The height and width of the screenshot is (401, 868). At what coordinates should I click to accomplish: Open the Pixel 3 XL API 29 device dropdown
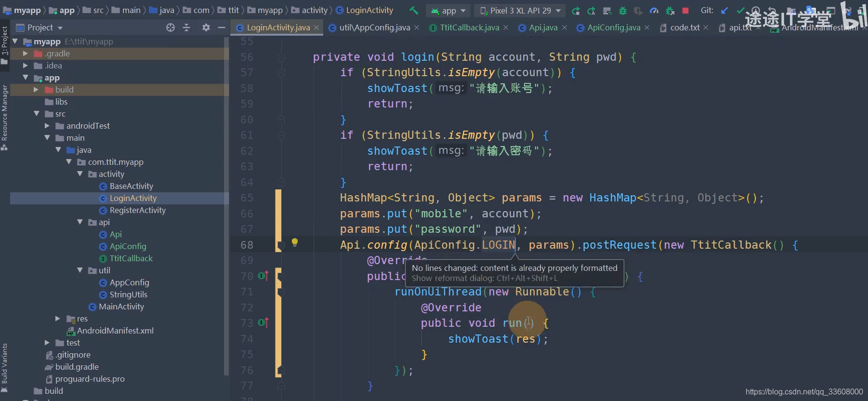[x=521, y=11]
